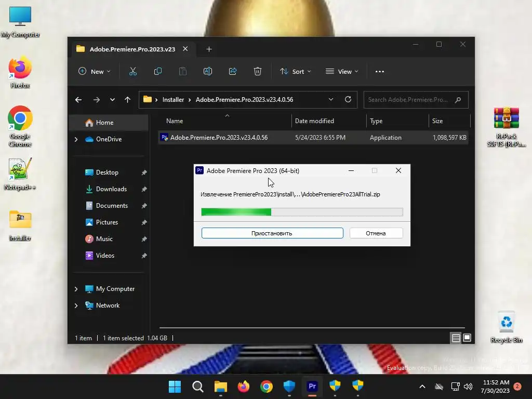Click the Share icon in toolbar
Viewport: 532px width, 399px height.
click(x=233, y=71)
